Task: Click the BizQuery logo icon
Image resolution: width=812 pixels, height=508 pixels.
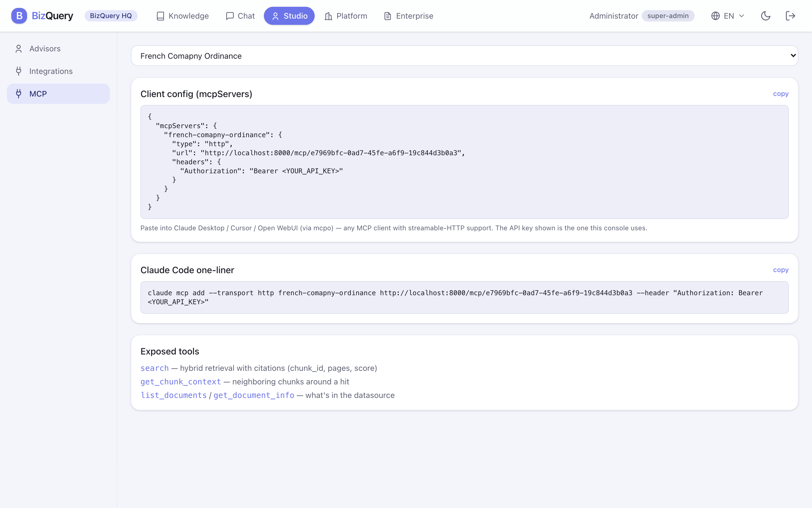Action: pos(19,16)
